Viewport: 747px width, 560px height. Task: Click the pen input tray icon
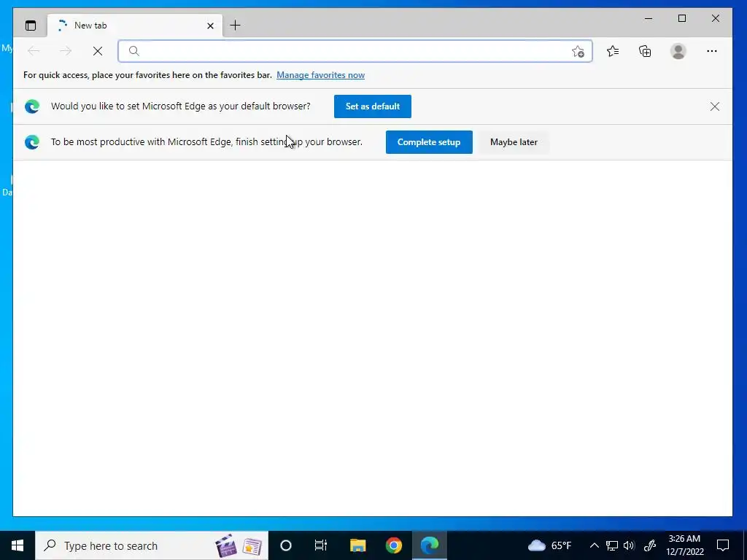(650, 545)
